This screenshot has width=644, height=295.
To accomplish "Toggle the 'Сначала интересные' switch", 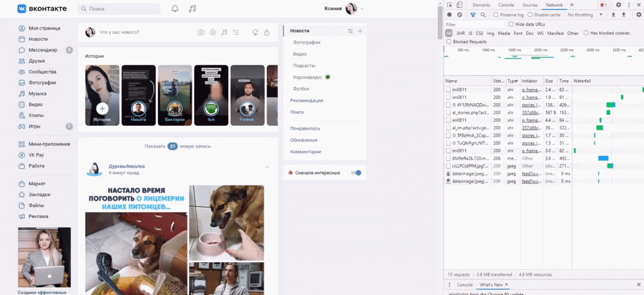I will (357, 172).
